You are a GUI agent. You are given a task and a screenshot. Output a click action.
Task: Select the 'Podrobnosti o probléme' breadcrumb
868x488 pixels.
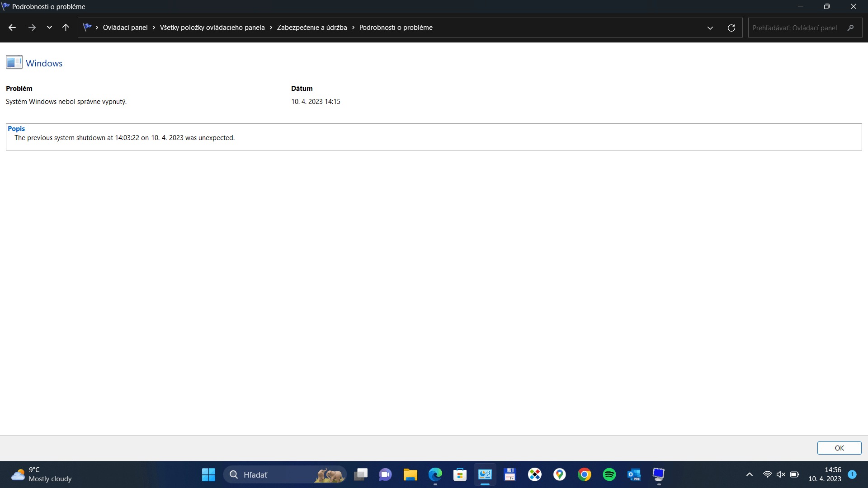396,28
